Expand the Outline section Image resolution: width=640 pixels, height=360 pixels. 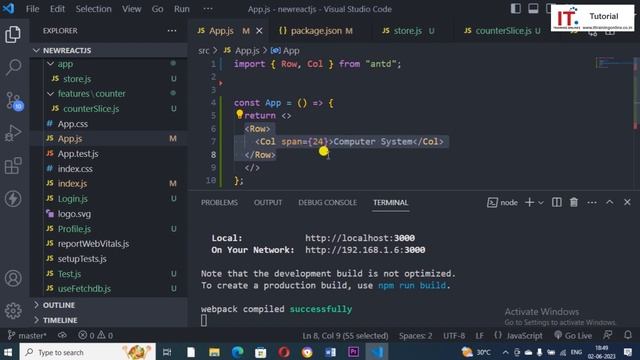click(109, 305)
